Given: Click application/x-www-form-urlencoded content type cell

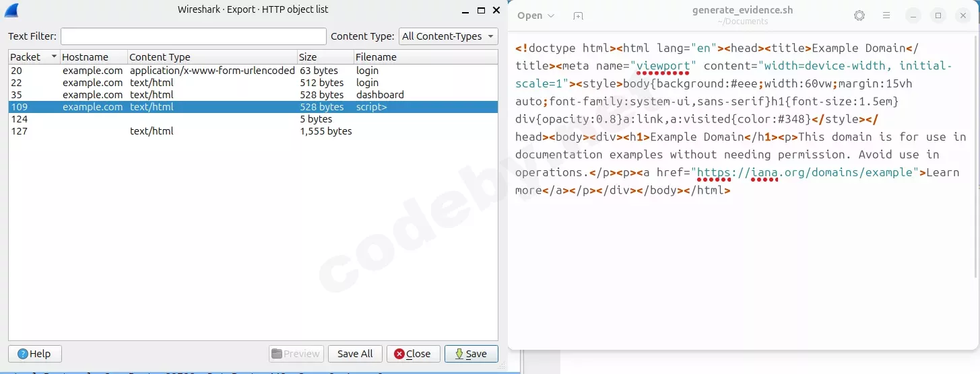Looking at the screenshot, I should click(212, 71).
